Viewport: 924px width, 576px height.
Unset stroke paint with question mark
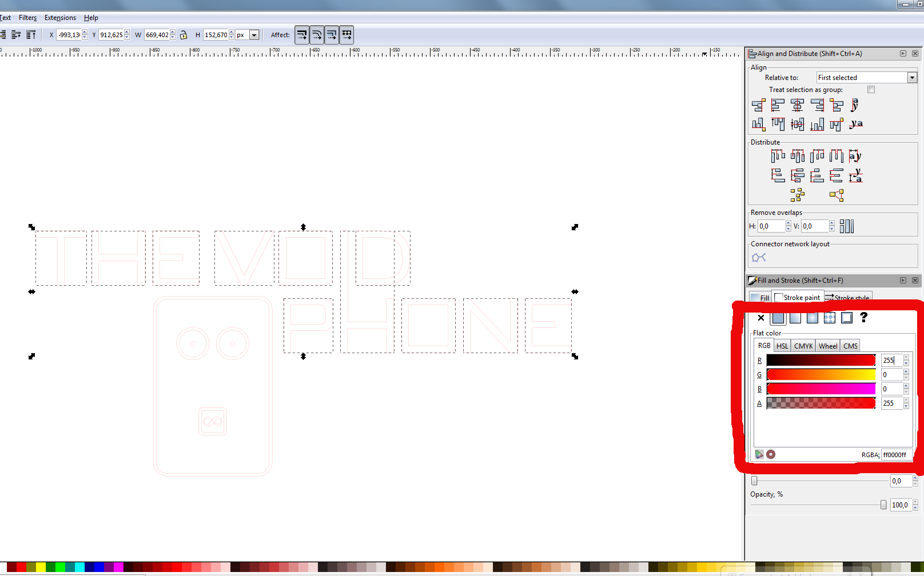pos(864,317)
